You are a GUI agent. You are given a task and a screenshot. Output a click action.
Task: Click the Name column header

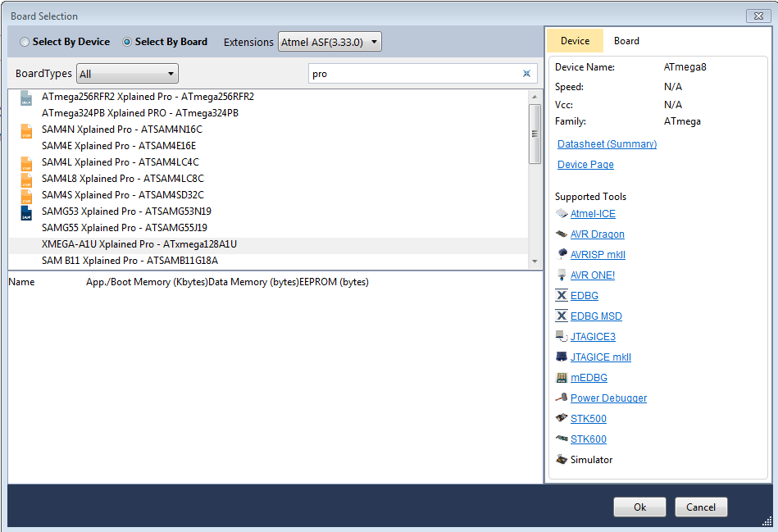coord(22,282)
